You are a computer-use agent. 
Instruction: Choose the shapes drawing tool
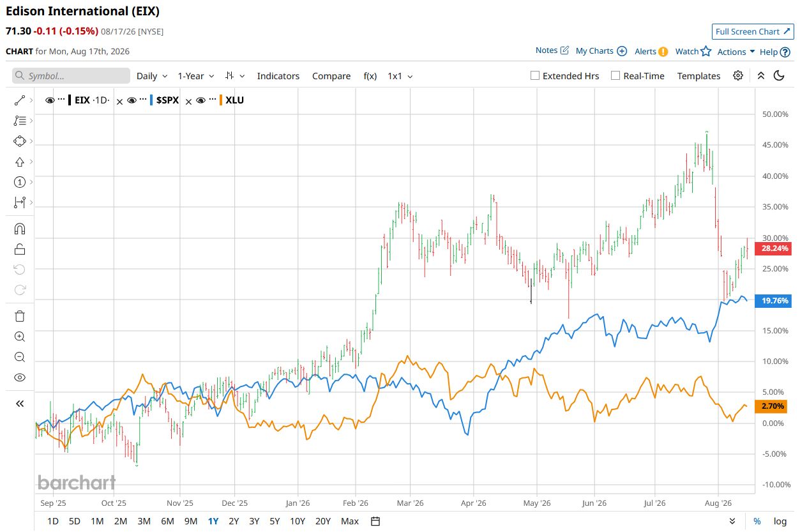pos(19,141)
